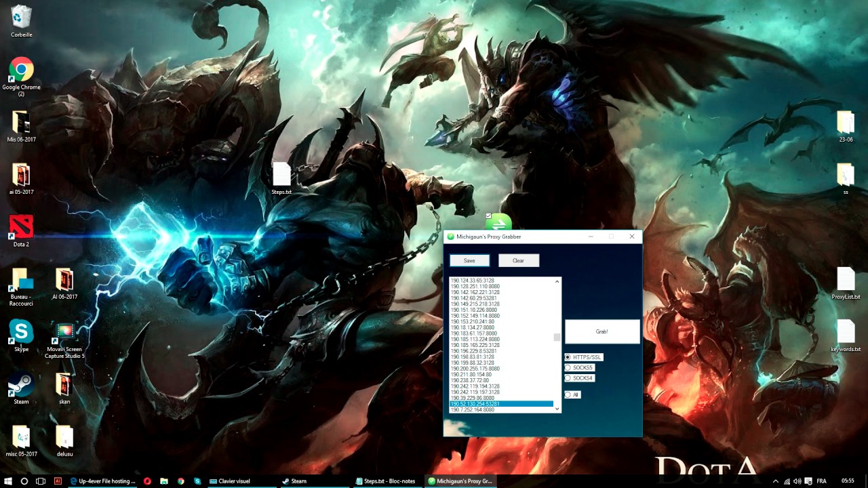Select the keywords.txt desktop file
This screenshot has width=868, height=488.
(x=846, y=336)
